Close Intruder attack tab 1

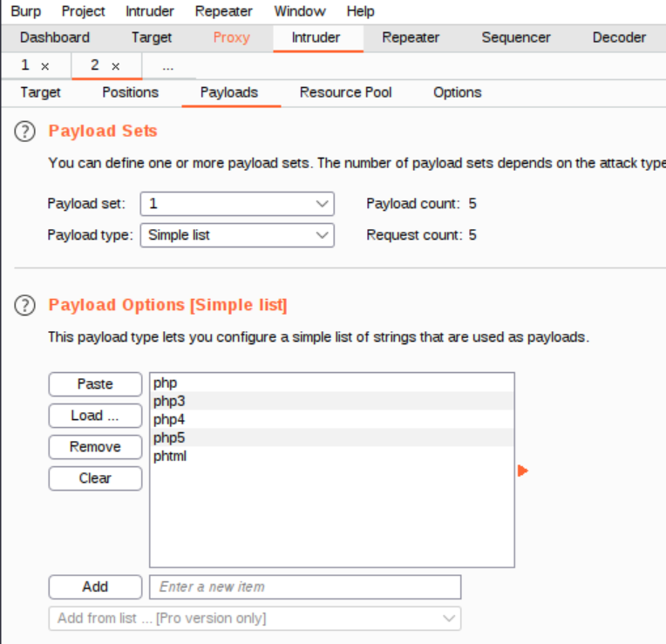click(x=45, y=66)
